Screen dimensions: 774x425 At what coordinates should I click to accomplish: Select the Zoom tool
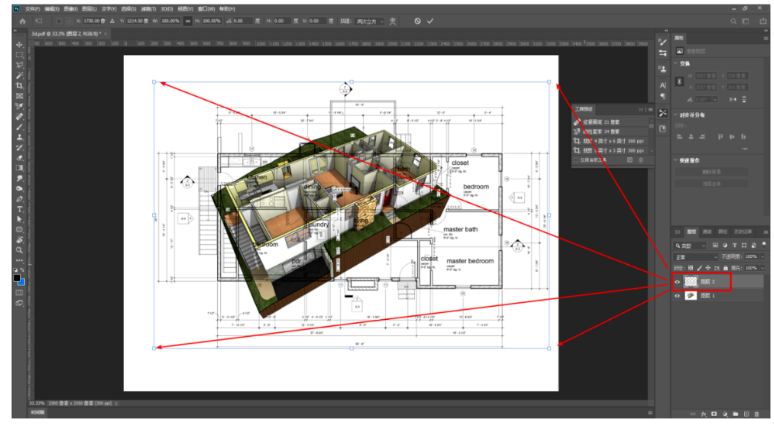(20, 250)
